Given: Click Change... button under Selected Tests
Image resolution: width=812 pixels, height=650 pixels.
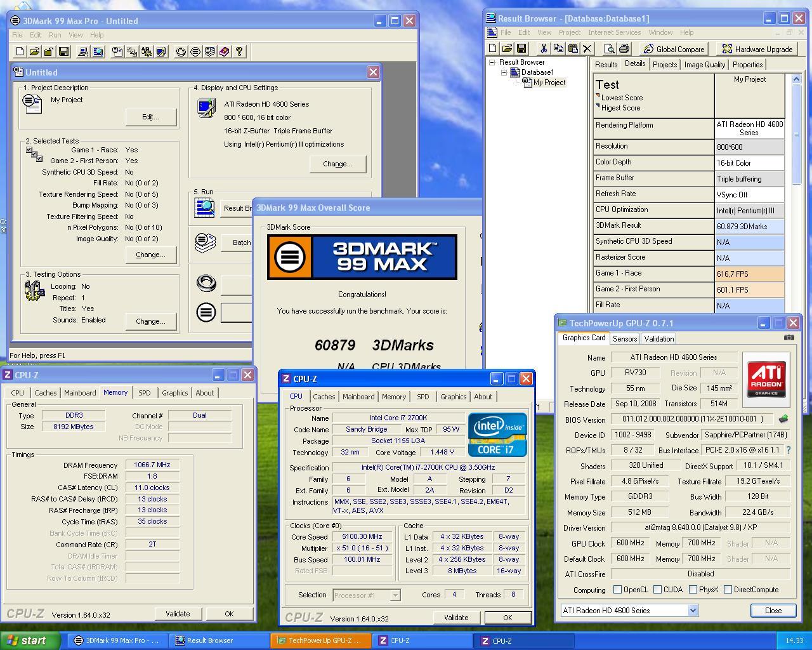Looking at the screenshot, I should pos(150,255).
